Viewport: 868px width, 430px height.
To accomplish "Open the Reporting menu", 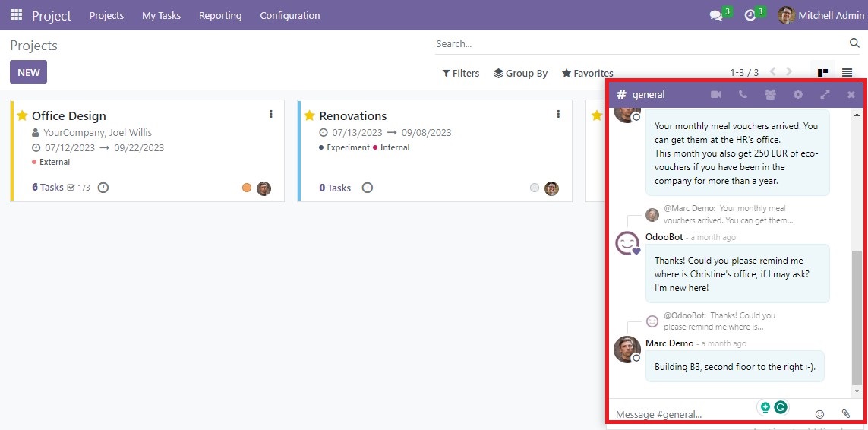I will pyautogui.click(x=220, y=15).
